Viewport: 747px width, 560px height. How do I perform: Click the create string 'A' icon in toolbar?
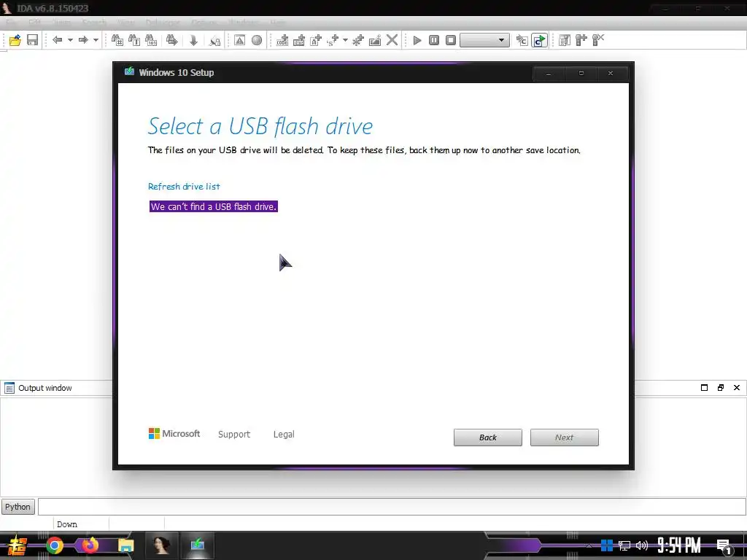click(316, 40)
